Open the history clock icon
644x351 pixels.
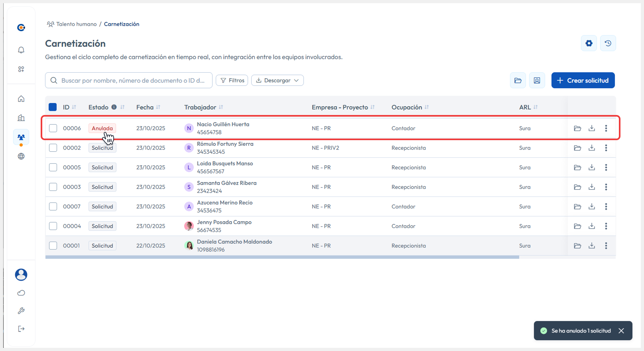click(x=608, y=43)
